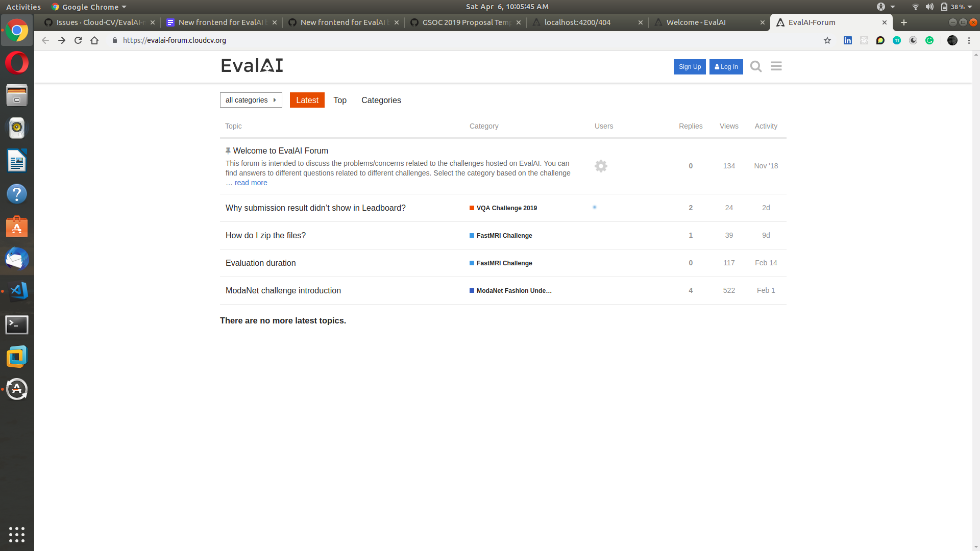Click reply count 4 in ModaNet row
The image size is (980, 551).
click(x=691, y=290)
